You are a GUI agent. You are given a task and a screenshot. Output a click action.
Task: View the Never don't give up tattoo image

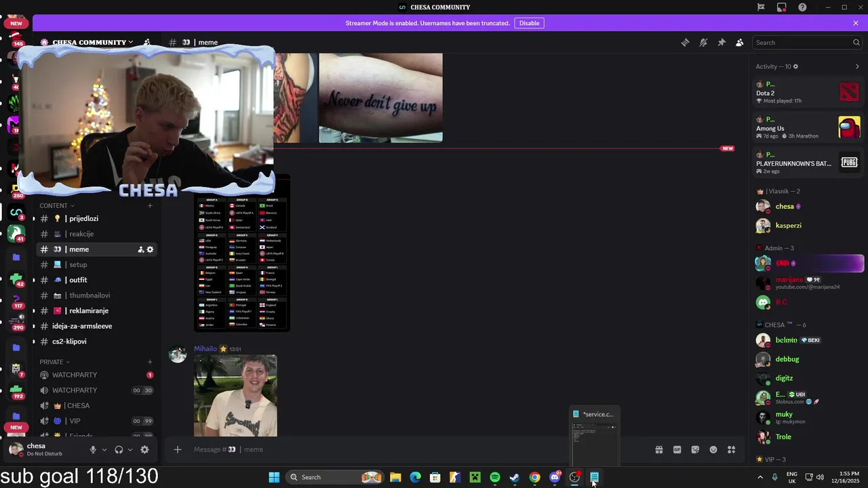pos(381,98)
